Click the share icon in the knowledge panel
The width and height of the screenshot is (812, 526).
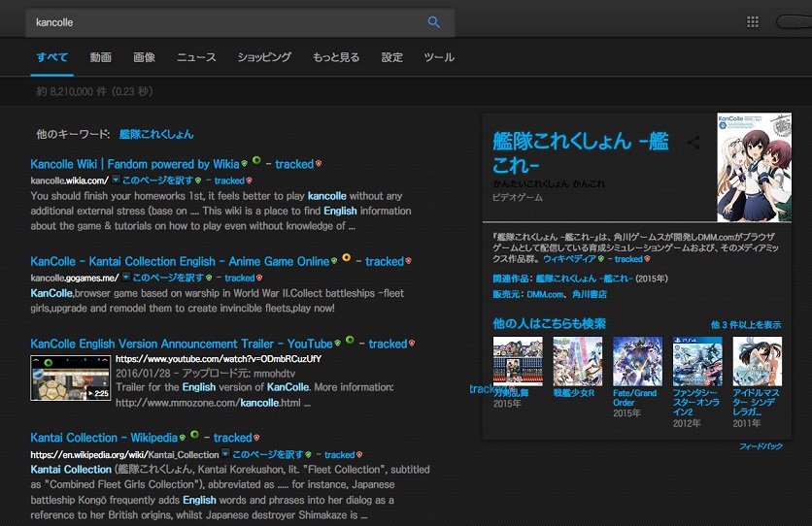(694, 143)
